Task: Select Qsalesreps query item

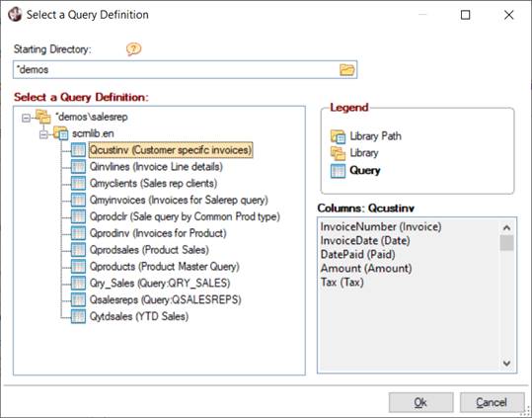Action: [x=165, y=299]
